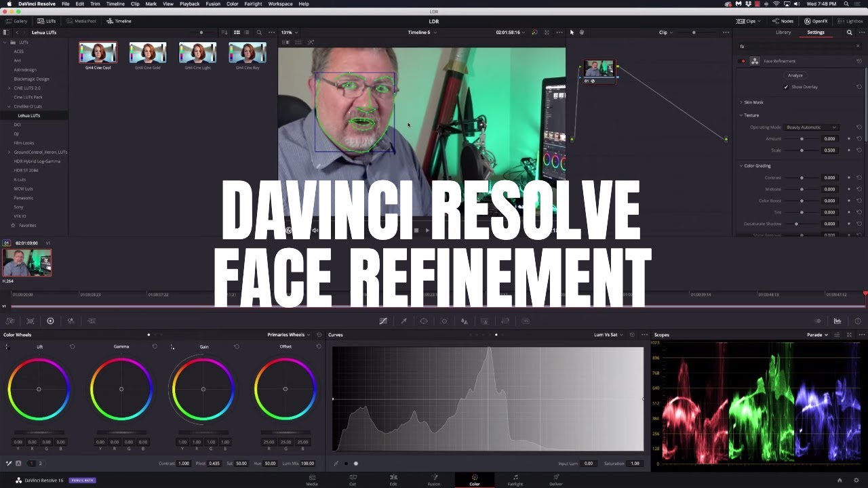Select the Lehua LUTs folder
This screenshot has width=868, height=488.
point(29,115)
